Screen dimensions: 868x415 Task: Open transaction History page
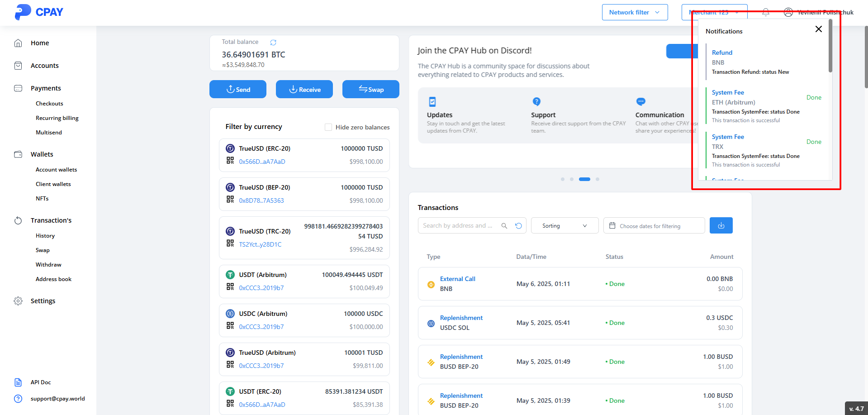coord(45,236)
